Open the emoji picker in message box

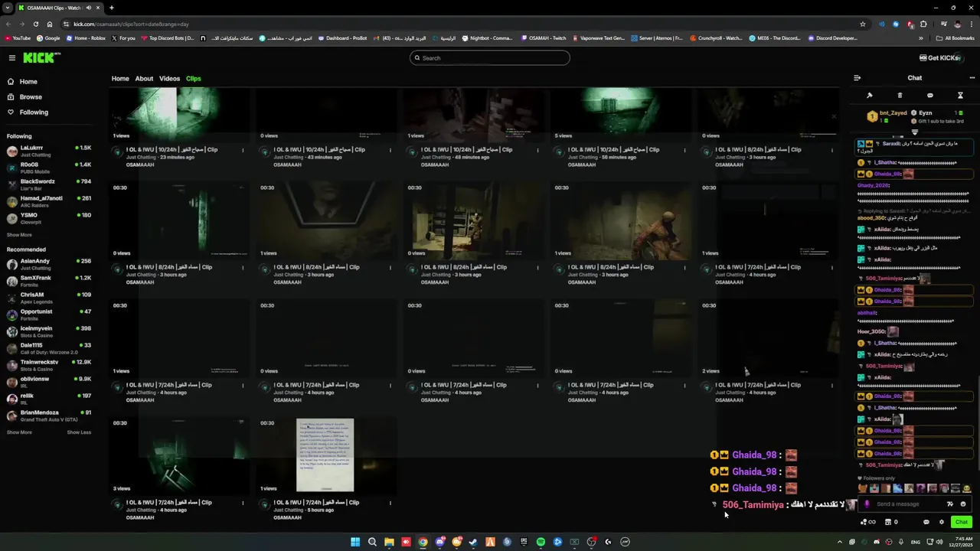coord(963,504)
